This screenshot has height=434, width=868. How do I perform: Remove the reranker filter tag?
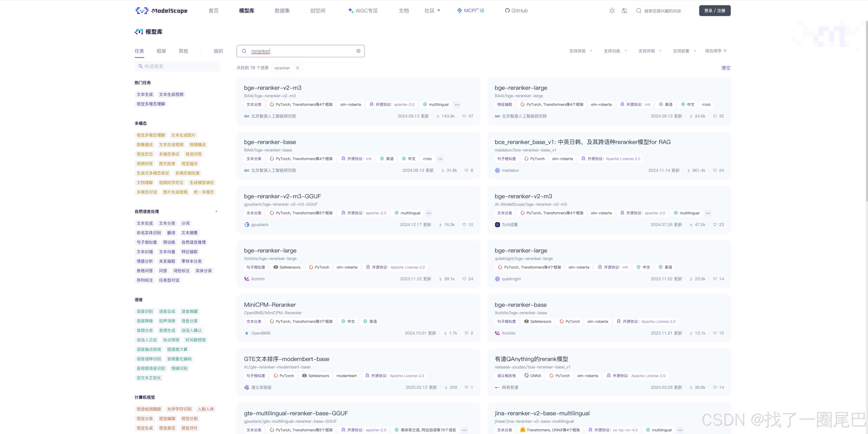click(297, 68)
